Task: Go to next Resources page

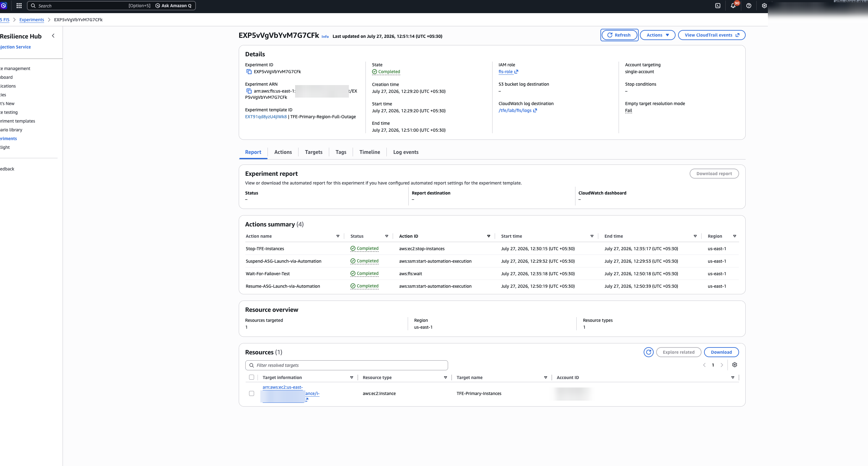Action: tap(722, 365)
